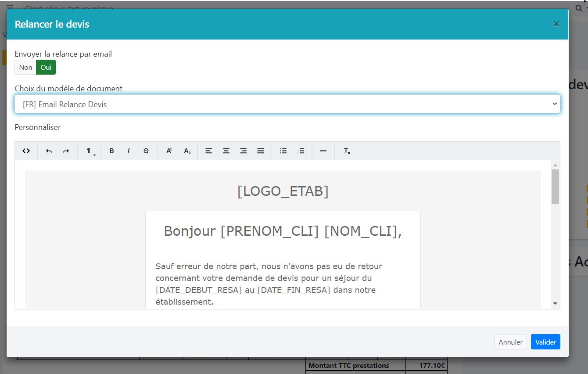Set email relance toggle to Oui

(x=46, y=67)
